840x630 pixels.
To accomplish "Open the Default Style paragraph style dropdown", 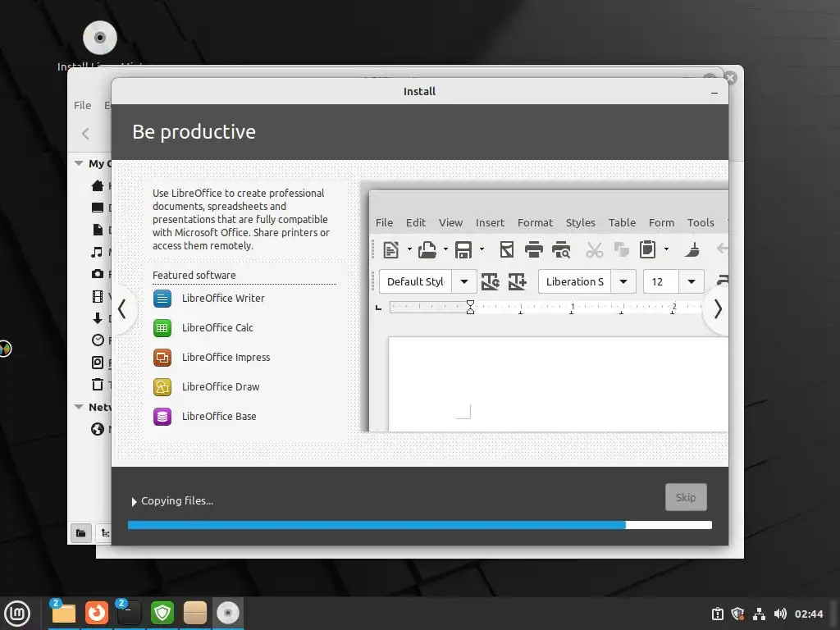I will [x=464, y=282].
